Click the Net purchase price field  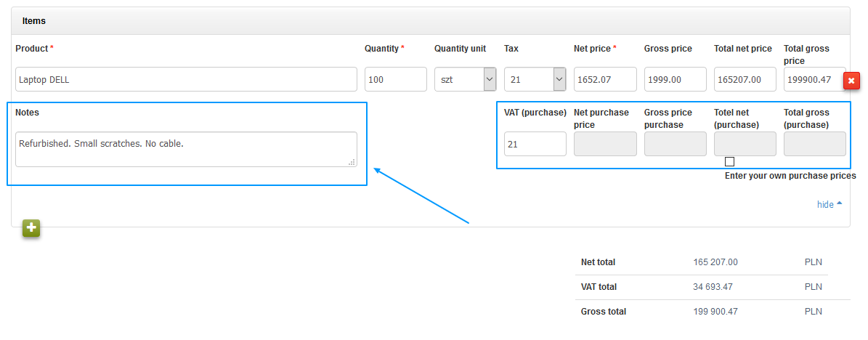(x=605, y=144)
